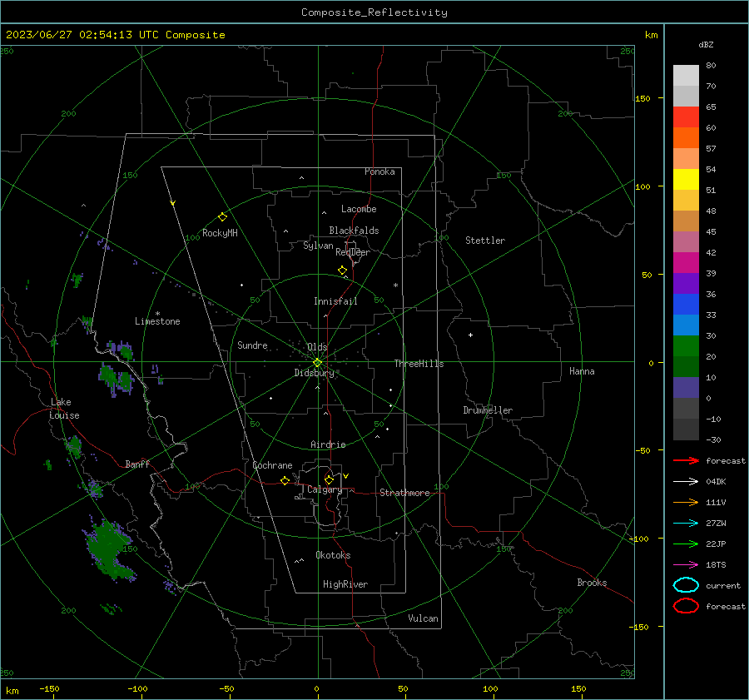This screenshot has height=700, width=749.
Task: Pick the cyan 27ZW arrow icon
Action: 686,524
